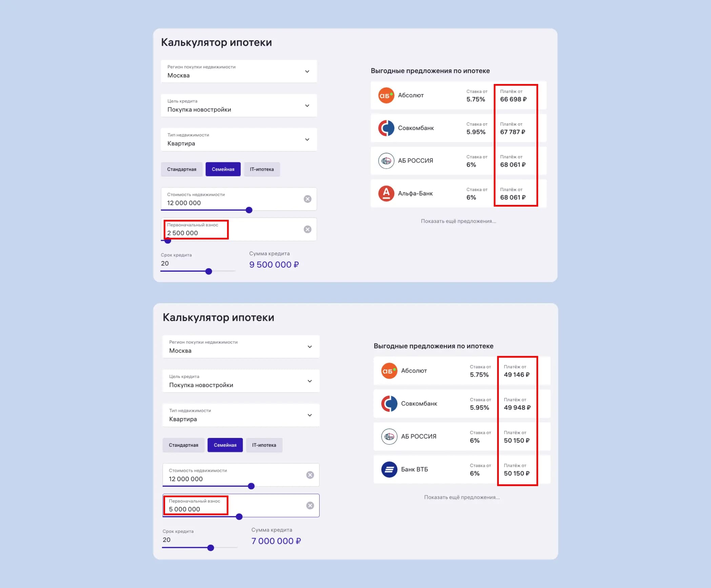The image size is (711, 588).
Task: Click Показать ещё предложения link in bottom panel
Action: click(462, 497)
